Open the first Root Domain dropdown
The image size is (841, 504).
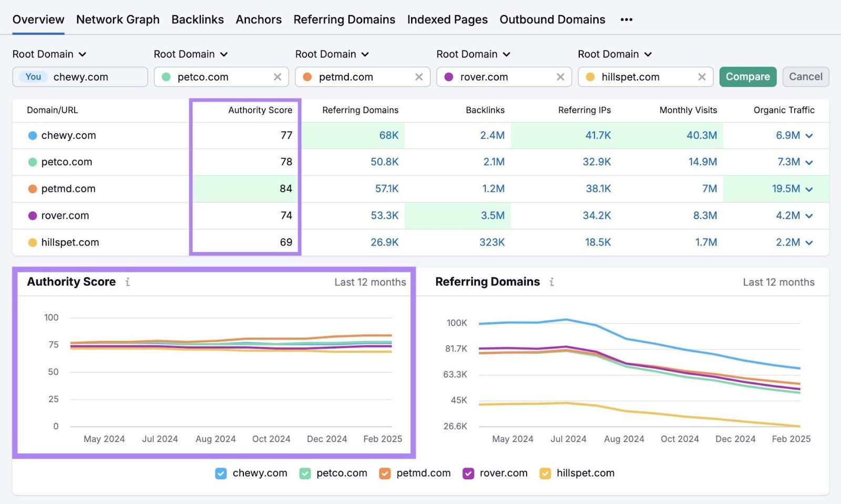(50, 54)
